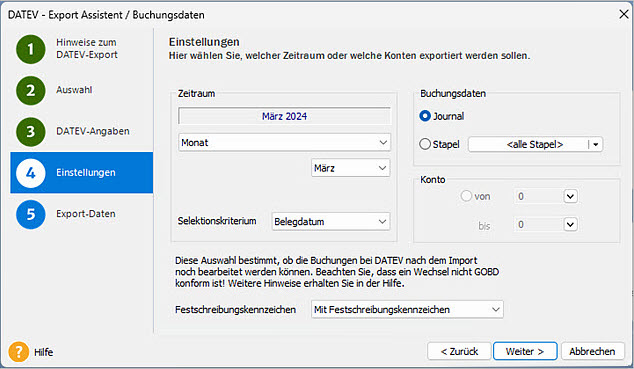
Task: Open the Monat period type dropdown
Action: [x=284, y=142]
